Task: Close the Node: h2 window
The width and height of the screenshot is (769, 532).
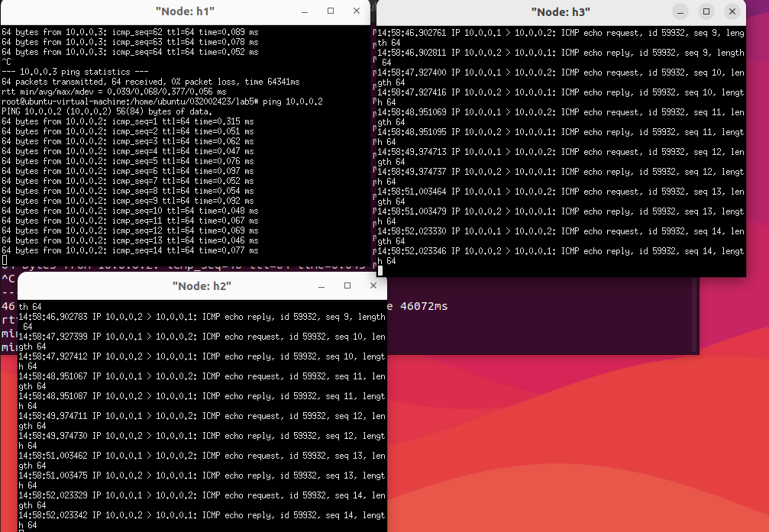Action: pyautogui.click(x=373, y=286)
